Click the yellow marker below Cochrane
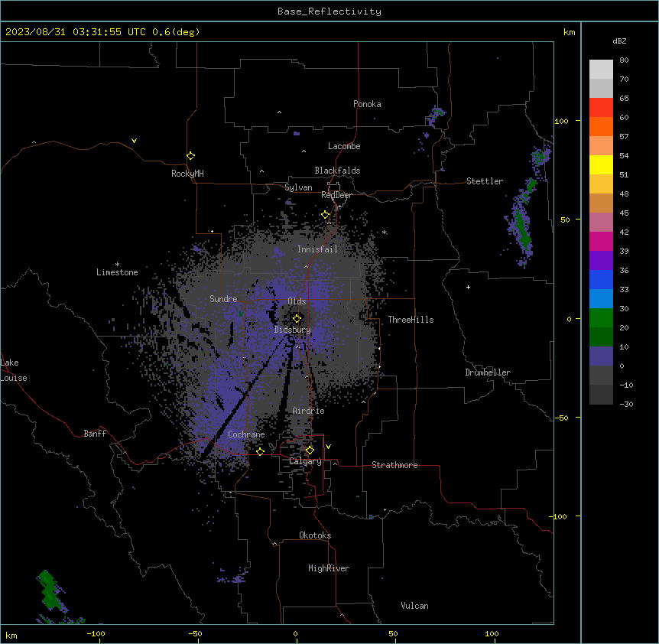The image size is (659, 644). (260, 451)
